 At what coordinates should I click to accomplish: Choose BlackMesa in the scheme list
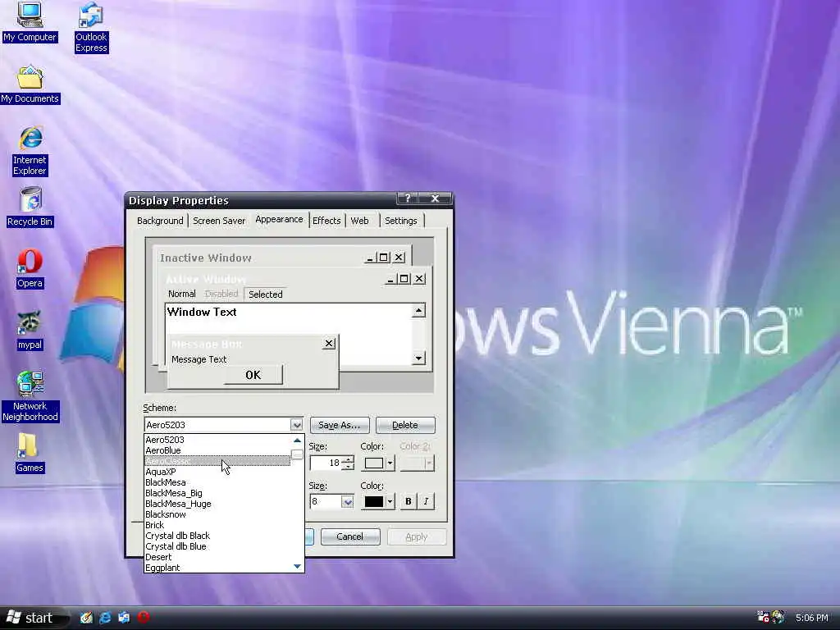pyautogui.click(x=217, y=482)
